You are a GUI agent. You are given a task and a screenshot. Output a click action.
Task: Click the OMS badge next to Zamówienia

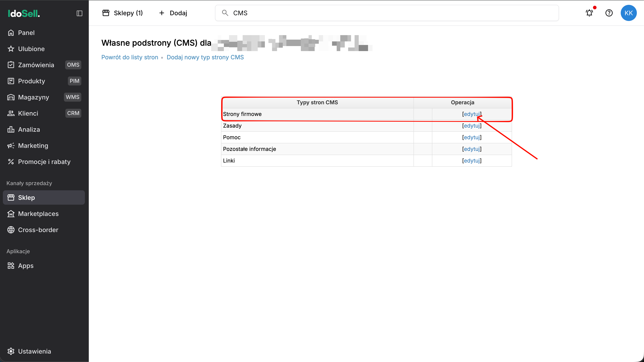coord(73,65)
